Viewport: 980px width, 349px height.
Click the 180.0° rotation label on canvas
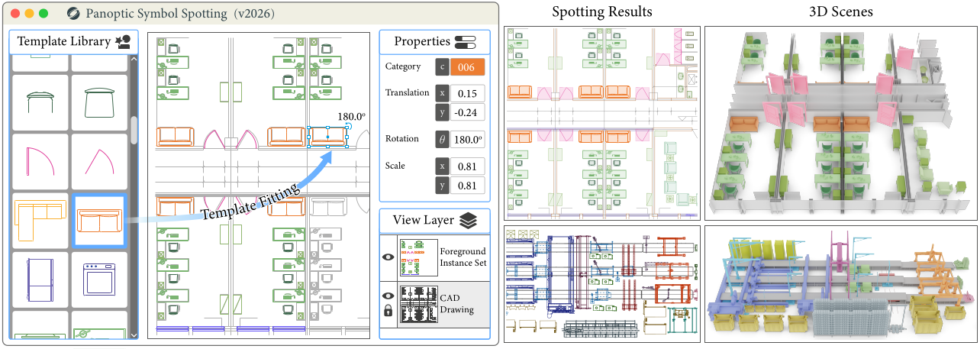coord(351,117)
